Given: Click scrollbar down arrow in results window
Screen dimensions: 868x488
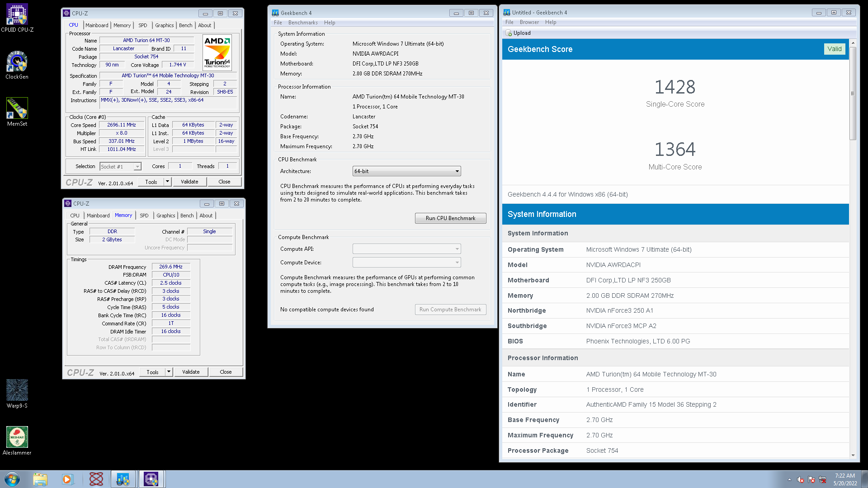Looking at the screenshot, I should click(x=853, y=455).
